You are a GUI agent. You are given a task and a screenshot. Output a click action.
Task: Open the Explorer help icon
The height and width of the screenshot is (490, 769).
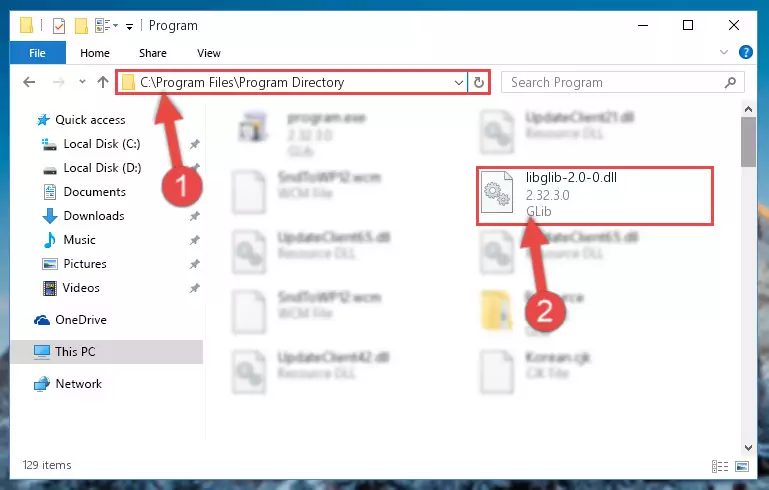(x=745, y=52)
